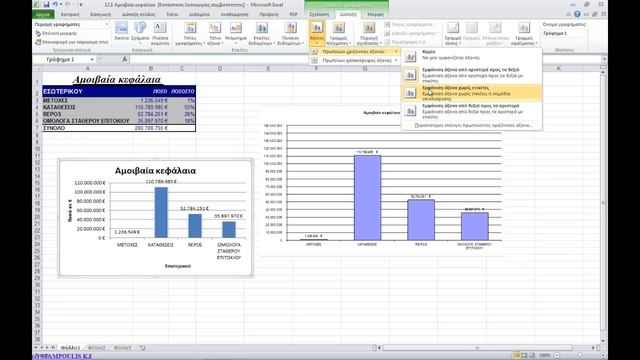Open the Γραμμή τάσης trendline menu
The image size is (640, 360).
coord(453,33)
